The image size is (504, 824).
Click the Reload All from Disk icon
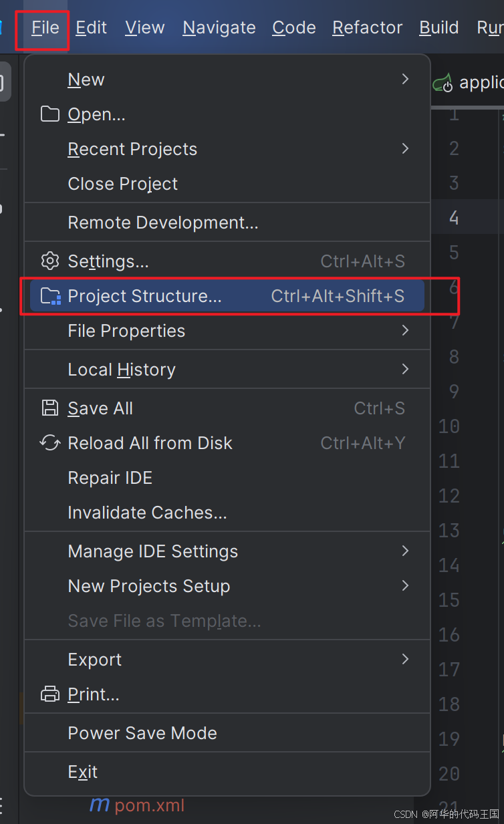(50, 443)
